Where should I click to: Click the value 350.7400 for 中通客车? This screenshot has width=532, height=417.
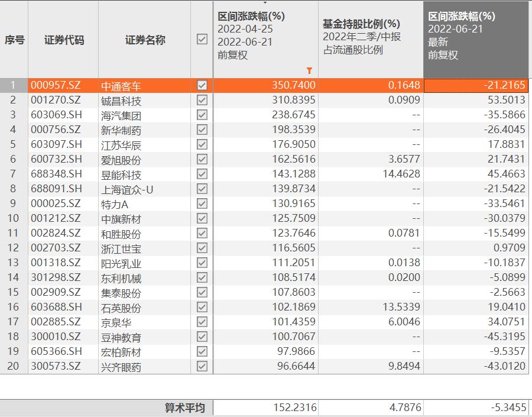pyautogui.click(x=293, y=85)
